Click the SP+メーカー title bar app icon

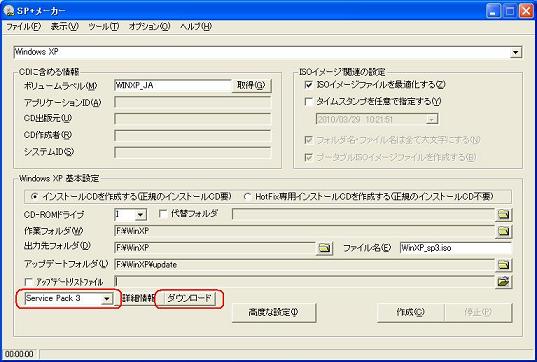point(9,11)
